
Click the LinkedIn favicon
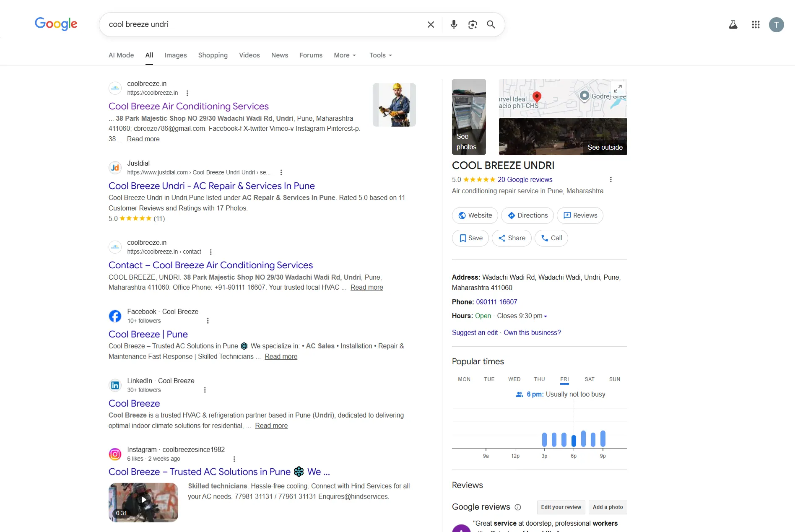click(115, 385)
